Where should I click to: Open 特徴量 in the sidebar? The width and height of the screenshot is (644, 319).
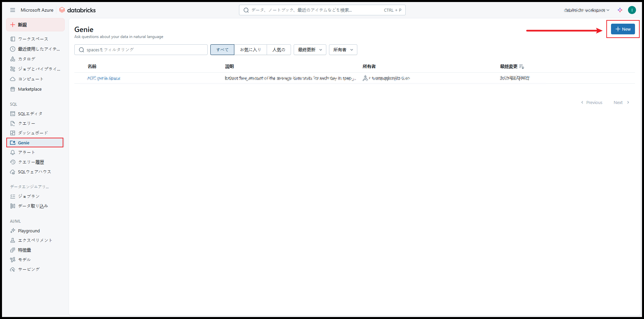coord(24,250)
